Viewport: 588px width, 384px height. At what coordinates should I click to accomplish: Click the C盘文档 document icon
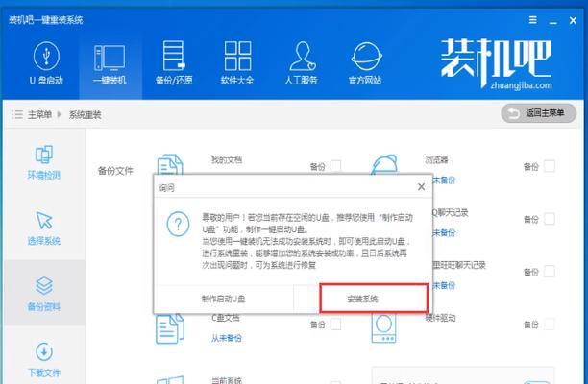170,329
